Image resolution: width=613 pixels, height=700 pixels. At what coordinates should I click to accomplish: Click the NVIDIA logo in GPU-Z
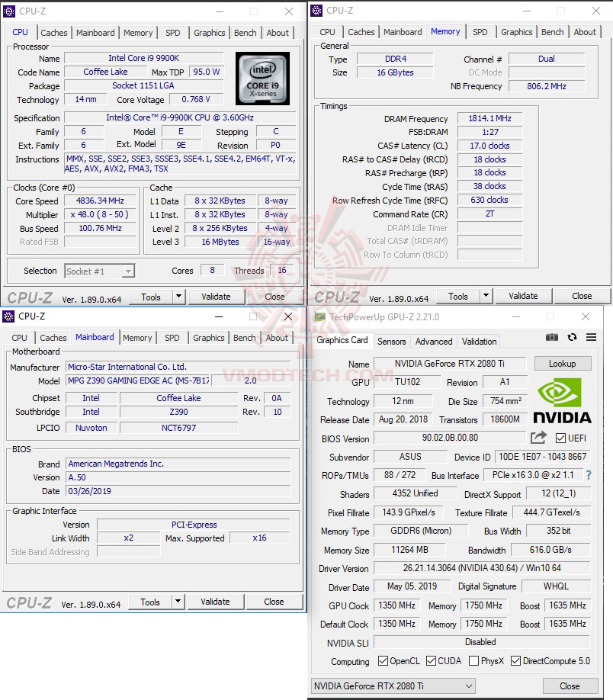pyautogui.click(x=562, y=401)
